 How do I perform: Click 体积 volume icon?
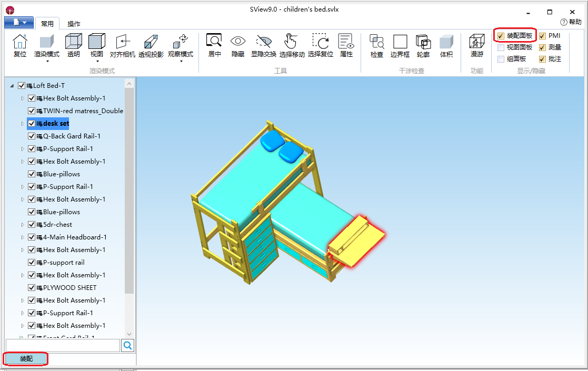tap(446, 42)
